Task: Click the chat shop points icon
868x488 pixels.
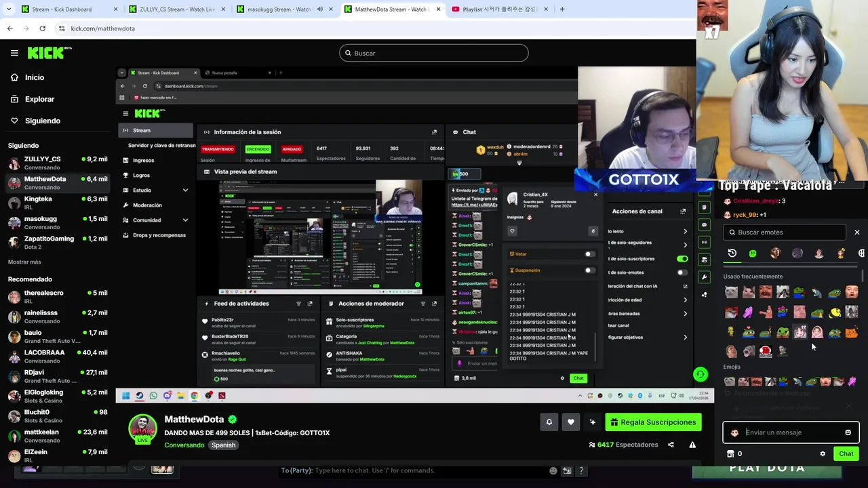Action: click(x=730, y=454)
